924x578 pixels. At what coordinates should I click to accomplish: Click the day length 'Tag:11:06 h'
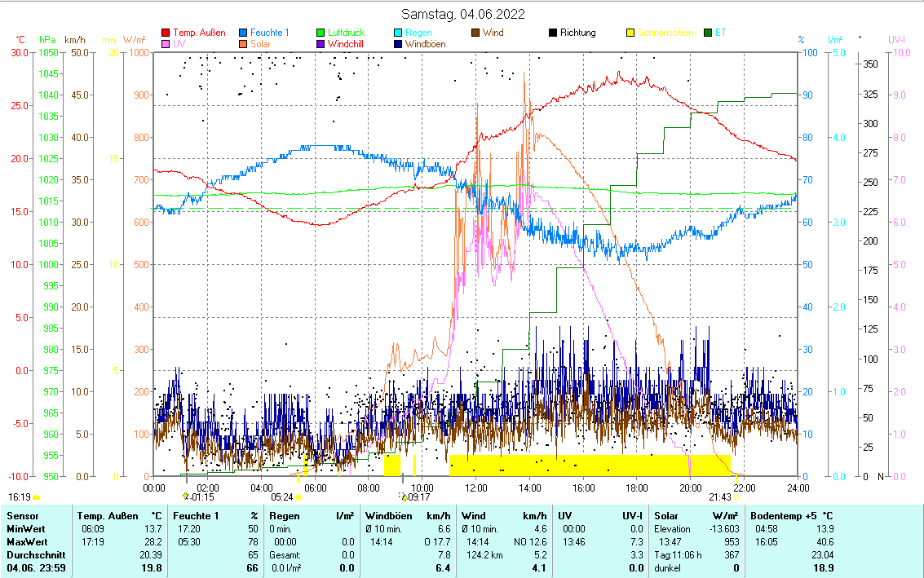679,555
